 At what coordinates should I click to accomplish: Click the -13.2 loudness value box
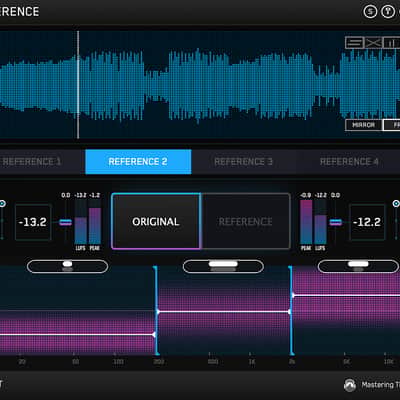[33, 222]
